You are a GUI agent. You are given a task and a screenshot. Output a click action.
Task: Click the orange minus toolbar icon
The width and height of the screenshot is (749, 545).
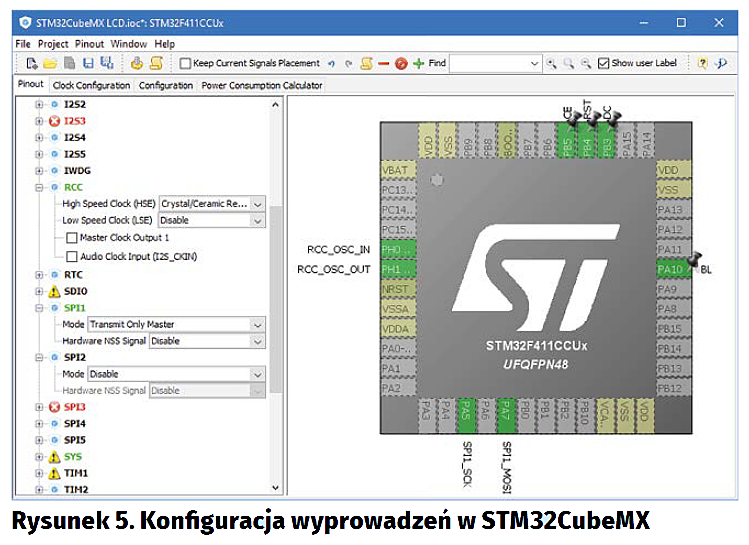pyautogui.click(x=383, y=63)
